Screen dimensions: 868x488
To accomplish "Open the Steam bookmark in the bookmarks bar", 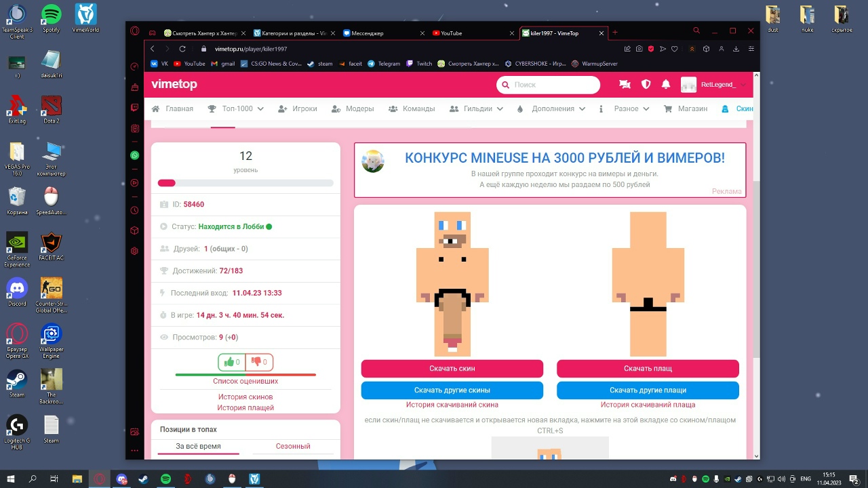I will point(319,63).
